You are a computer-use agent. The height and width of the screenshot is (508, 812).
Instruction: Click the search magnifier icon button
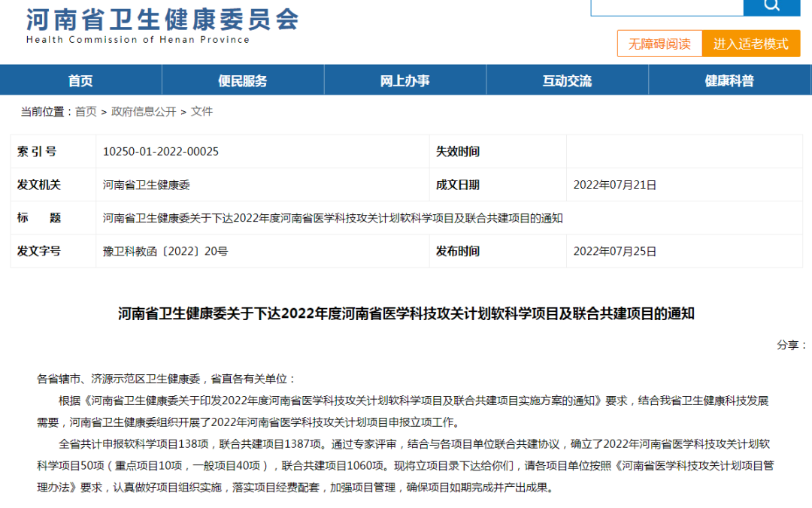tap(771, 6)
